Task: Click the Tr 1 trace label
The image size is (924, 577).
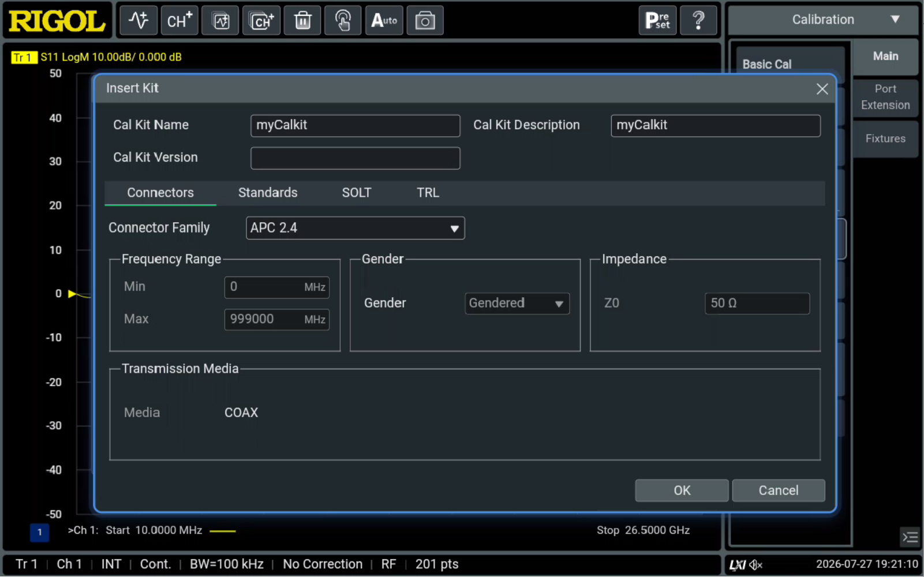Action: (24, 57)
